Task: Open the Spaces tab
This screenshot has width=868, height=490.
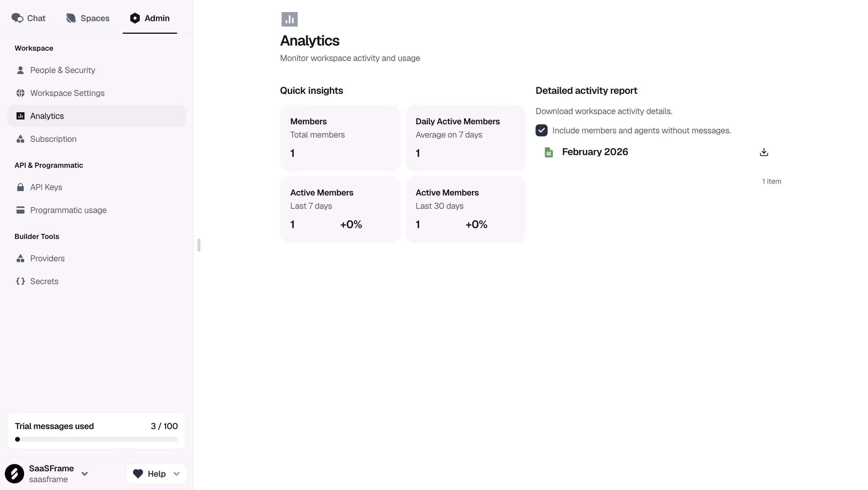Action: click(87, 18)
